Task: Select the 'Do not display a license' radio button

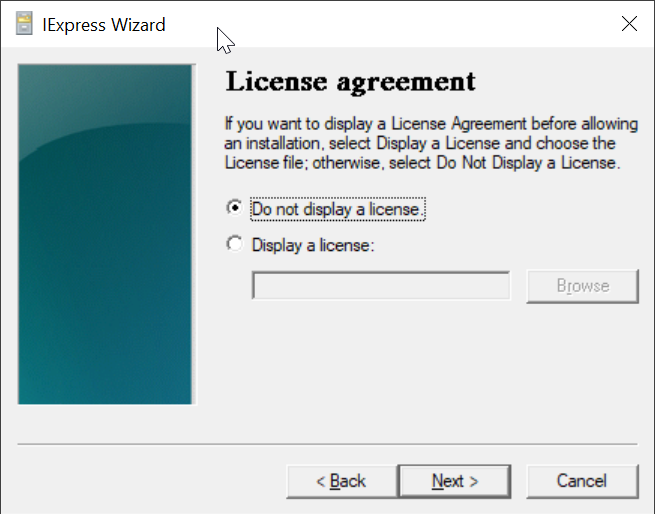Action: (x=235, y=209)
